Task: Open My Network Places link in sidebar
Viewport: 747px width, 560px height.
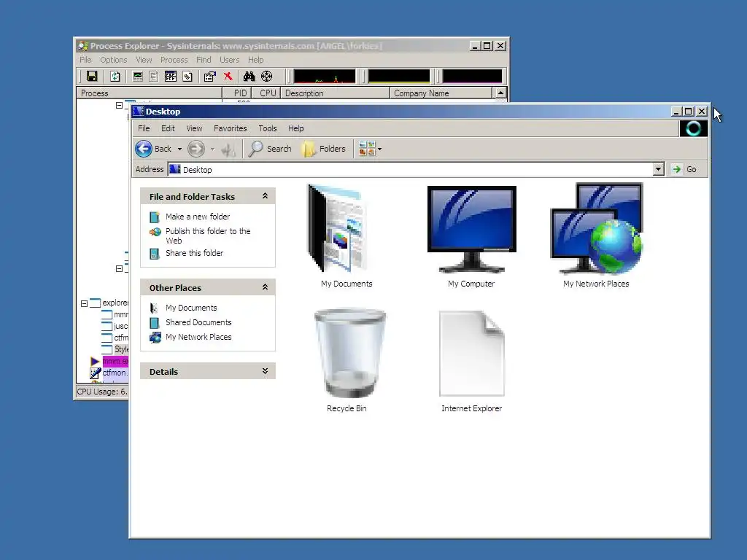Action: [198, 337]
